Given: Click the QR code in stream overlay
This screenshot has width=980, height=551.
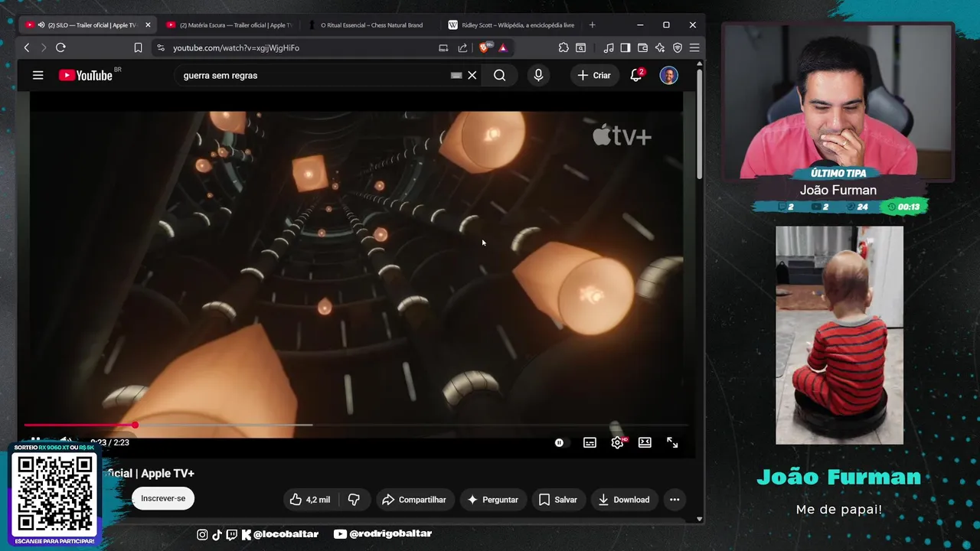Looking at the screenshot, I should coord(54,494).
